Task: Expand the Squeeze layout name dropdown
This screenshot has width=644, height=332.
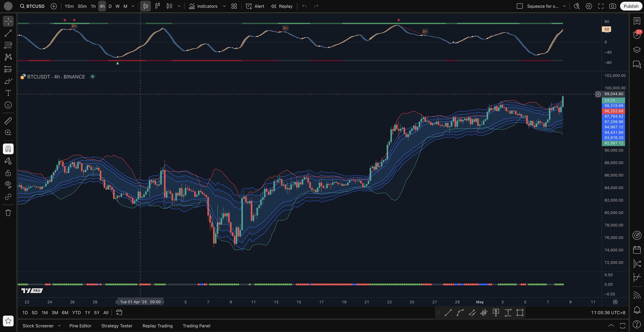Action: [x=564, y=6]
